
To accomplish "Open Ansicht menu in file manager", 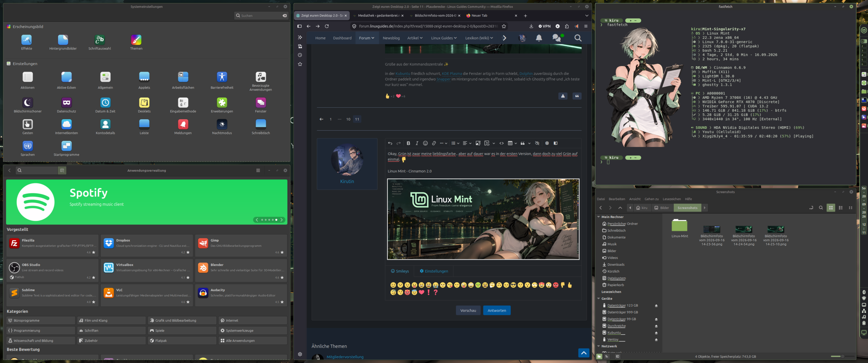I will (x=635, y=199).
